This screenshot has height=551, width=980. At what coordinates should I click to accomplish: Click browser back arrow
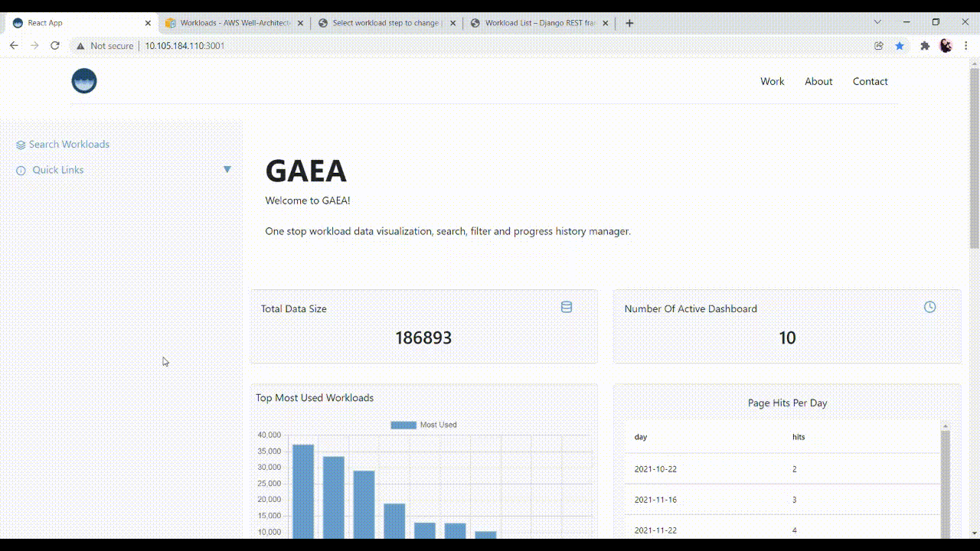tap(14, 46)
